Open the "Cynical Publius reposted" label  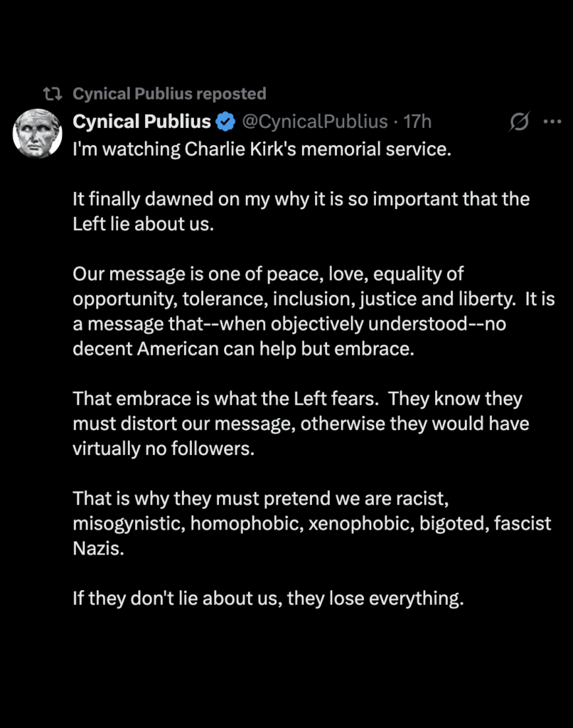click(169, 94)
